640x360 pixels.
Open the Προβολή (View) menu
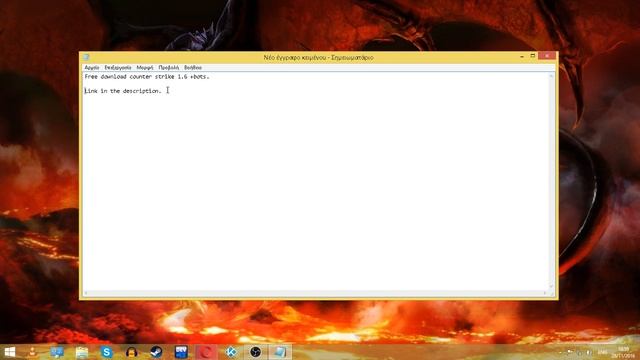(169, 67)
